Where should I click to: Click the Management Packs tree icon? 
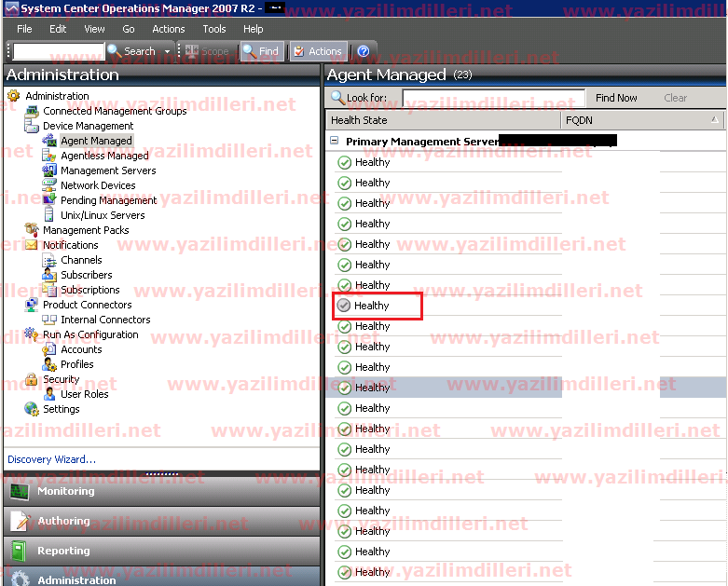tap(32, 229)
